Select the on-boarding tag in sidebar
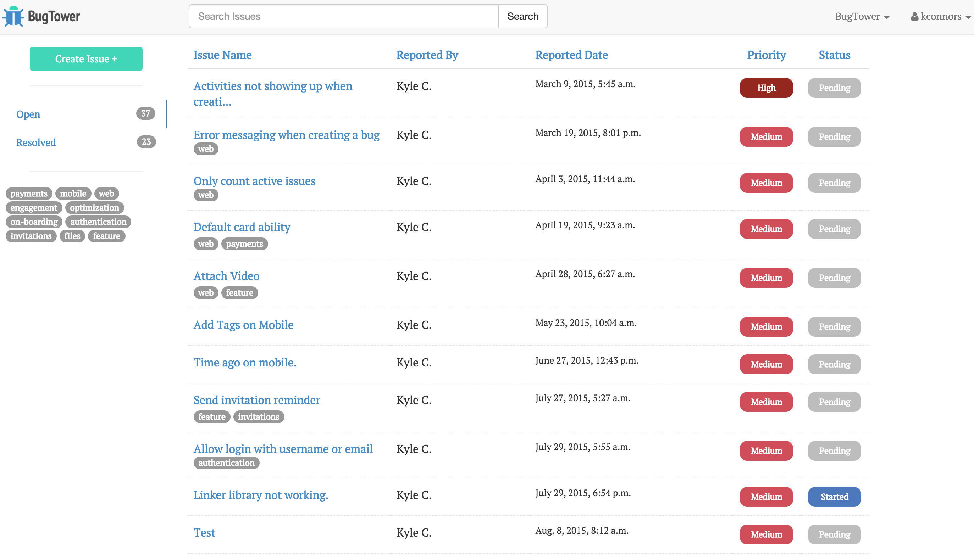The image size is (974, 560). pos(34,222)
